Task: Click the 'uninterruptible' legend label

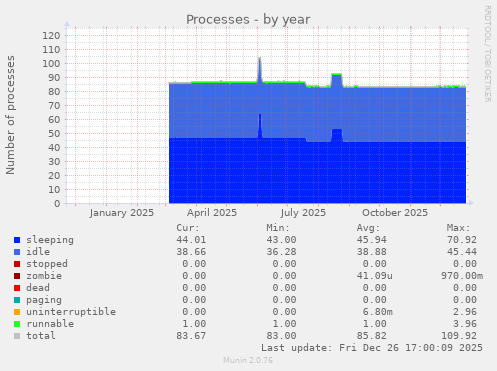Action: coord(71,312)
